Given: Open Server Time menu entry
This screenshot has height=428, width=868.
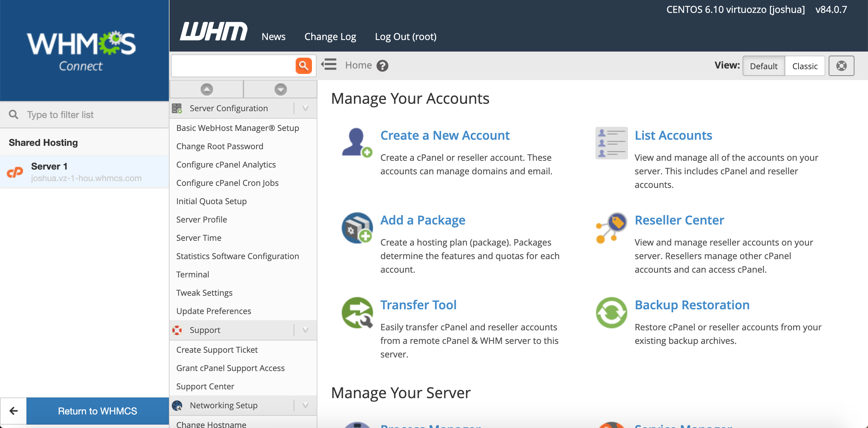Looking at the screenshot, I should pos(199,238).
